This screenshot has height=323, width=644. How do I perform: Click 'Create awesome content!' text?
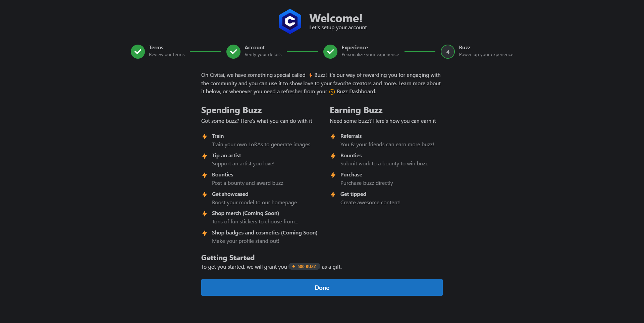(x=370, y=203)
